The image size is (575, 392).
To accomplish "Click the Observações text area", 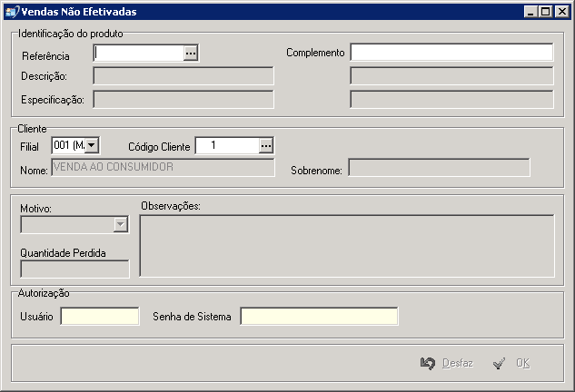I will [347, 246].
